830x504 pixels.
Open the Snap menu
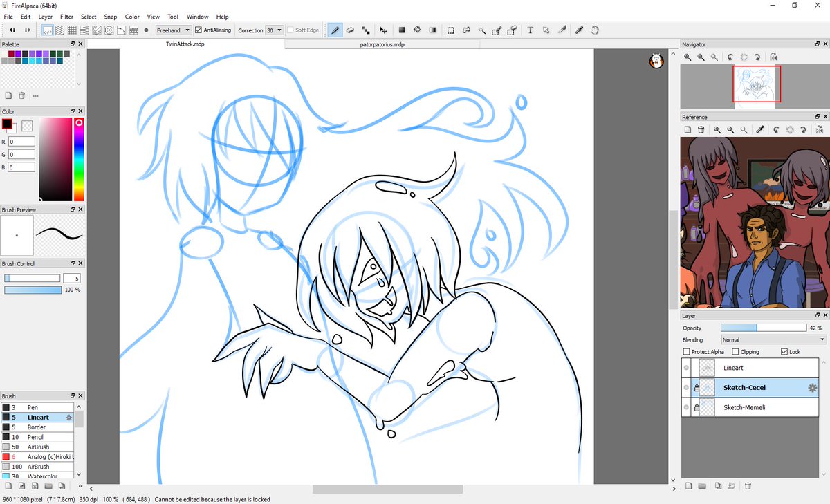pos(111,17)
